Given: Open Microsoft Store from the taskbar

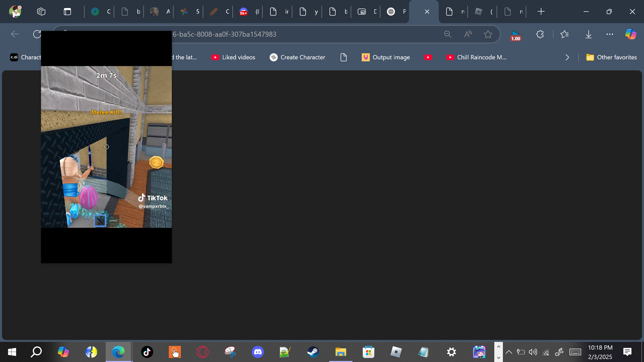Looking at the screenshot, I should (369, 352).
